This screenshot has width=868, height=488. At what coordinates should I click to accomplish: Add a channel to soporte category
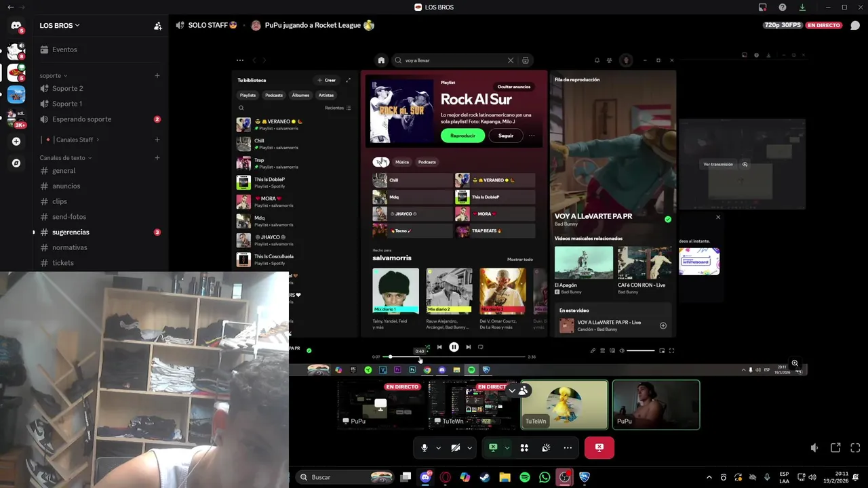(157, 75)
